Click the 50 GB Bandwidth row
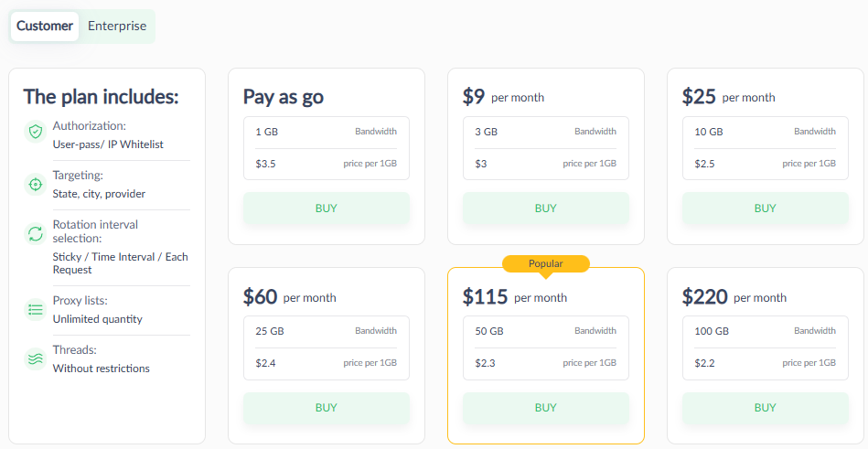The height and width of the screenshot is (449, 868). (x=545, y=331)
